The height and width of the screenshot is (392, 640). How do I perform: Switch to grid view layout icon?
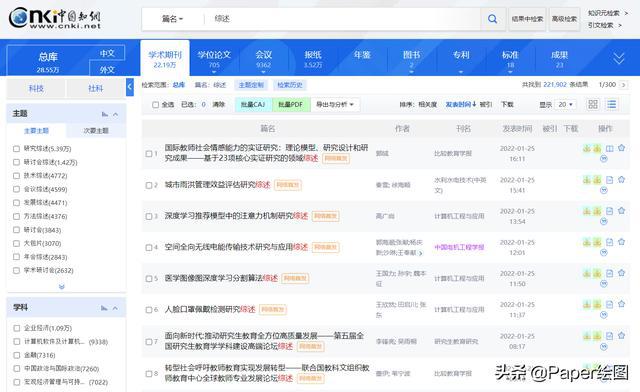click(x=593, y=105)
